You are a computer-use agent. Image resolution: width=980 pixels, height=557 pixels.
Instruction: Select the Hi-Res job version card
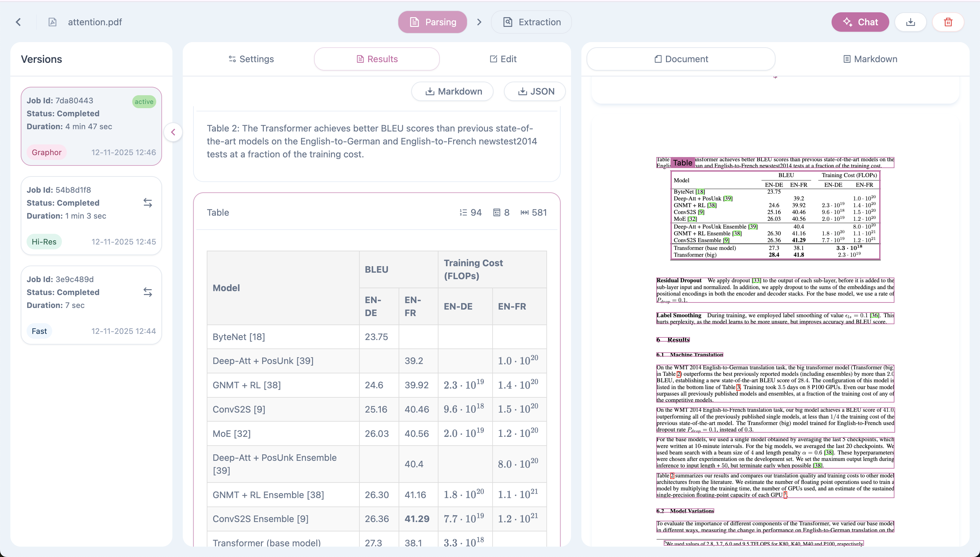coord(91,216)
